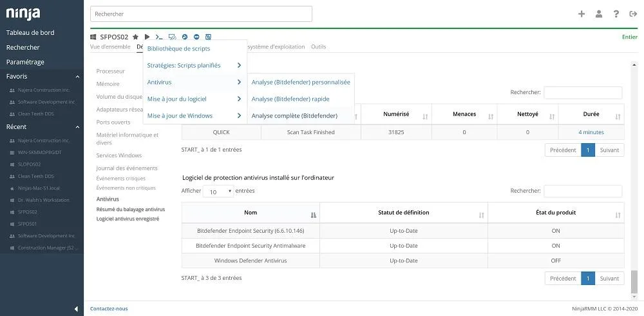Select Logiciel antivirus enregistré

click(x=128, y=219)
